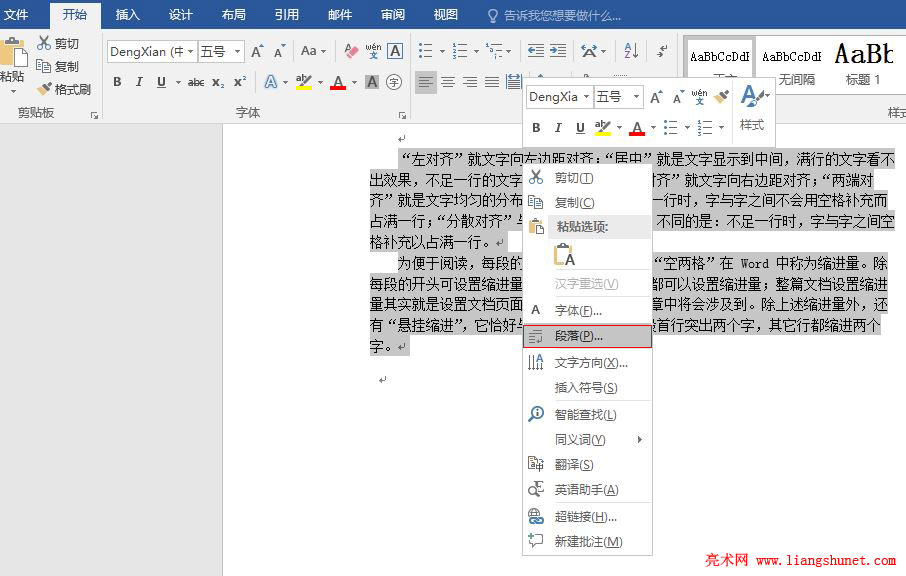906x576 pixels.
Task: Toggle italic in the ribbon font group
Action: click(139, 82)
